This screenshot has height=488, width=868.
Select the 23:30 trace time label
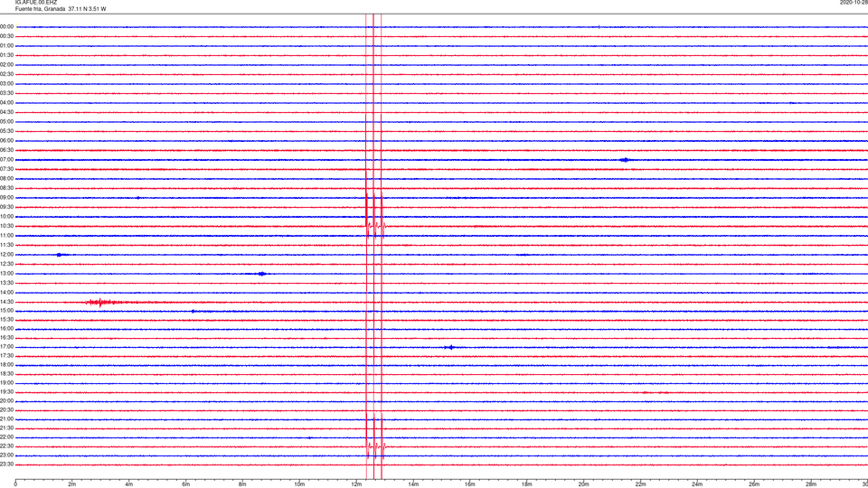[6, 465]
